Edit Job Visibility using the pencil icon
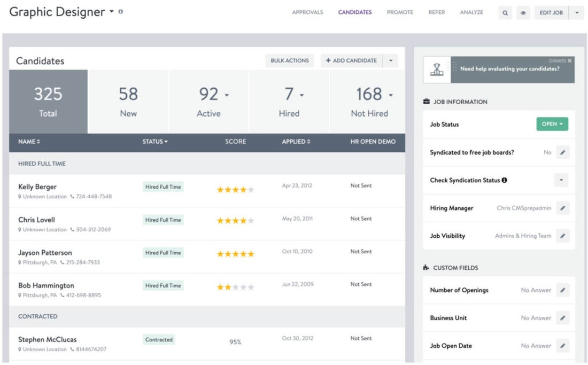This screenshot has width=588, height=365. point(563,236)
